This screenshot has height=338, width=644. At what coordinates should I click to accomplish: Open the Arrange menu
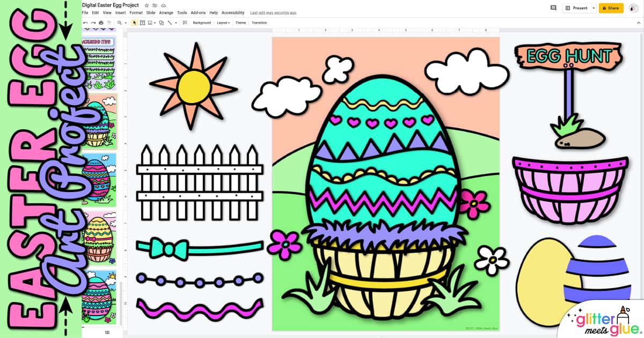(x=167, y=12)
